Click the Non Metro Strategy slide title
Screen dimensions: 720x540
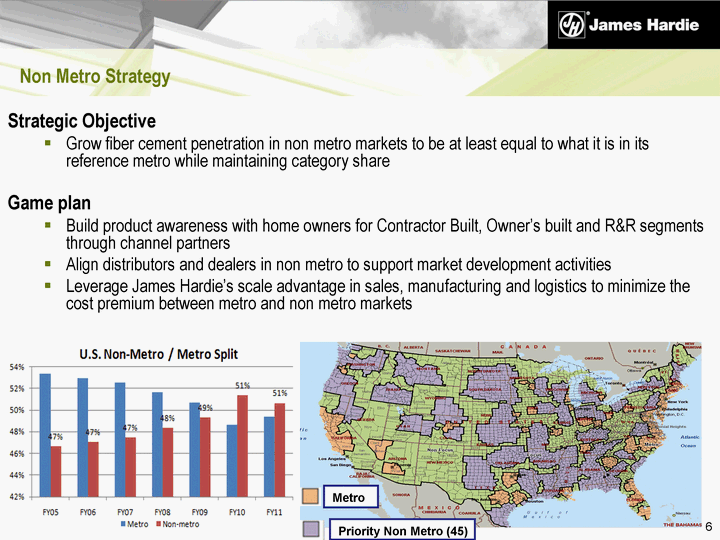point(95,77)
